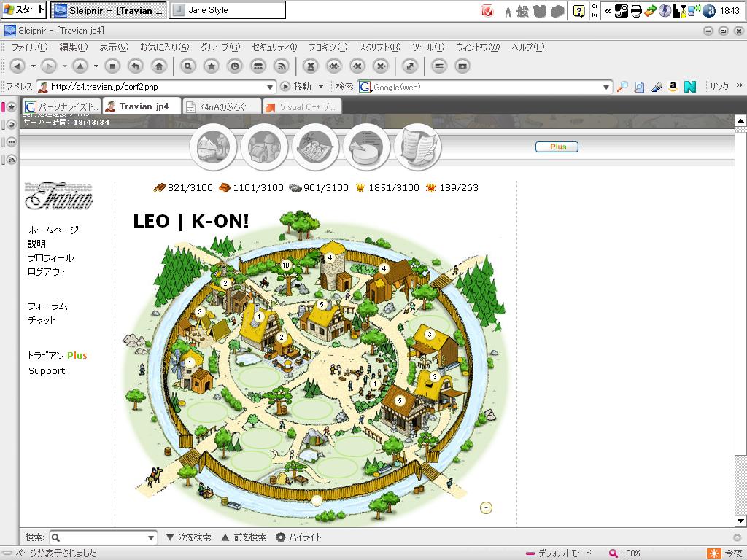Open the Travian map round icon
The image size is (747, 560).
(315, 147)
